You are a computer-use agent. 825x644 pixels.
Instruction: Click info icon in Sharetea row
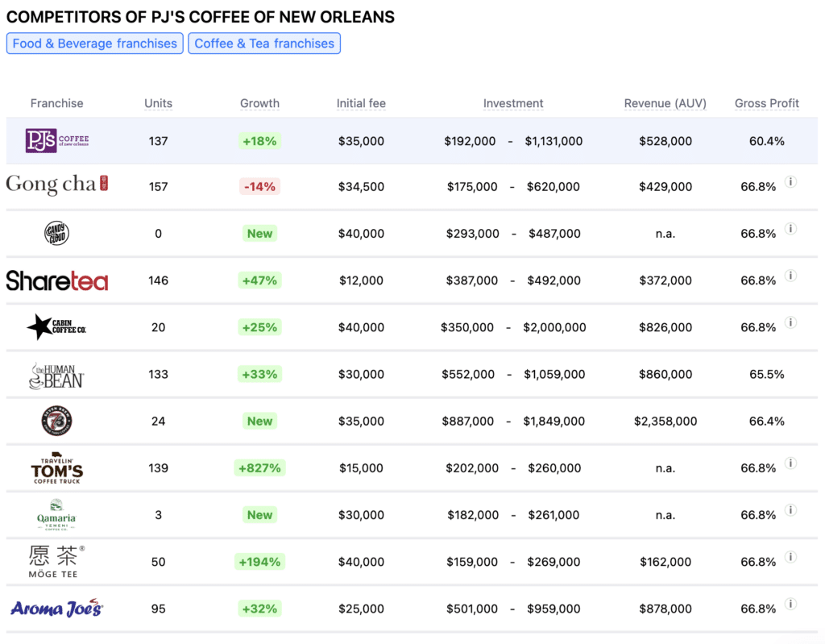tap(790, 276)
